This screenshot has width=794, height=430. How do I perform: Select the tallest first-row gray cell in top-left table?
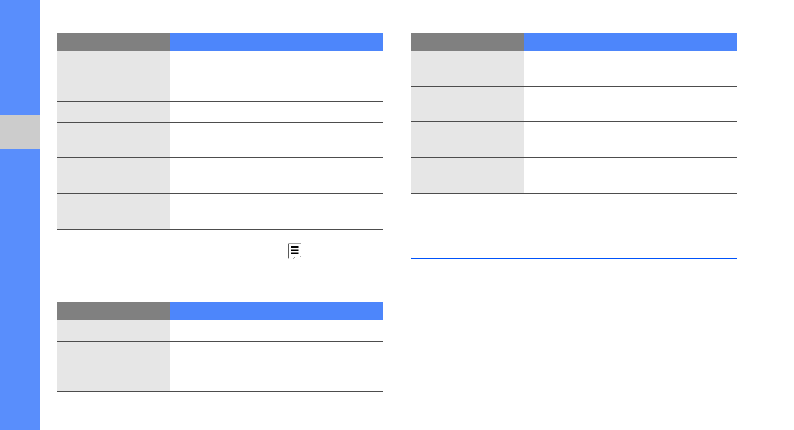coord(113,76)
